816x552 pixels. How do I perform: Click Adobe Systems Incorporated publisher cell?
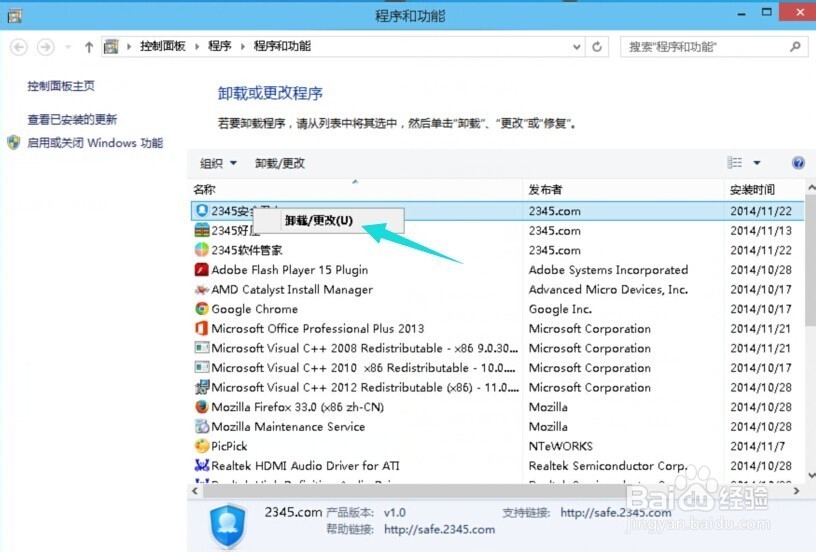click(x=608, y=270)
